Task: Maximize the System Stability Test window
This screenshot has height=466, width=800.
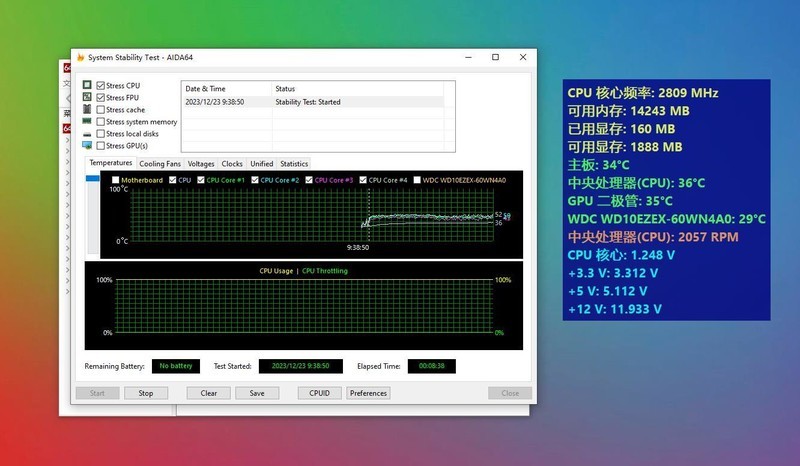Action: [x=495, y=57]
